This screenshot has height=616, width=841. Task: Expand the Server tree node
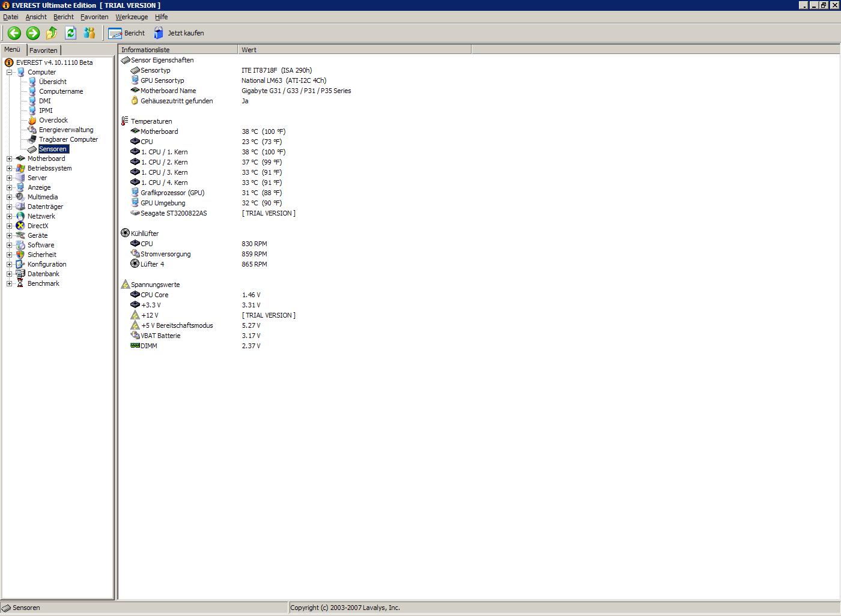10,178
